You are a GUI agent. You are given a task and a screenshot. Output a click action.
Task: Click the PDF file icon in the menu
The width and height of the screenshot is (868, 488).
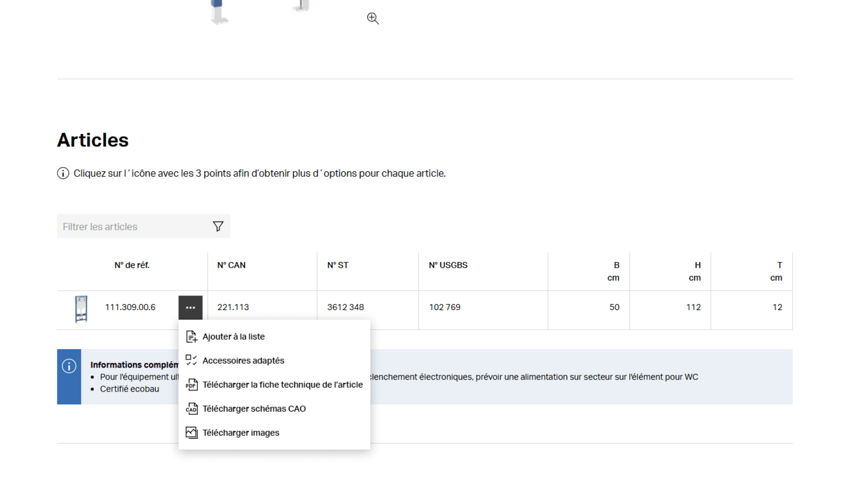(192, 385)
